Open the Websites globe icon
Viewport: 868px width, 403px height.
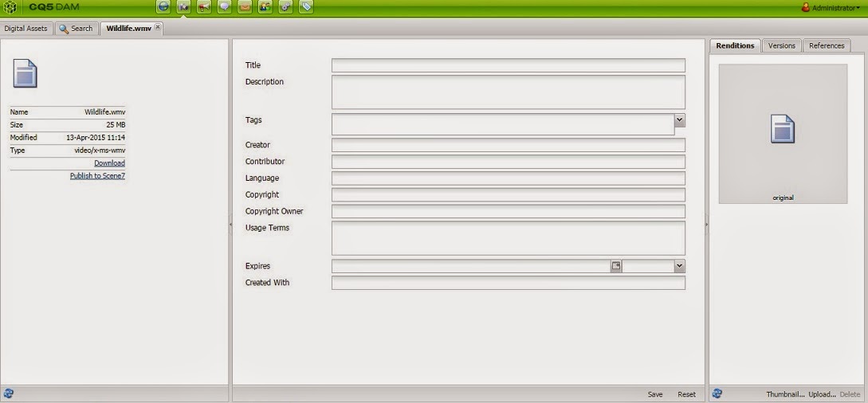(163, 6)
